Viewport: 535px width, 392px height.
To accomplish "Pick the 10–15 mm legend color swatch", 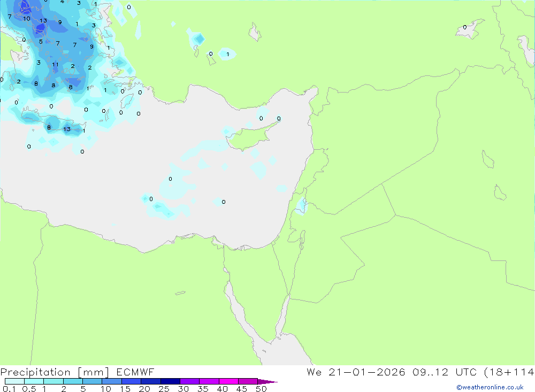I will click(112, 381).
